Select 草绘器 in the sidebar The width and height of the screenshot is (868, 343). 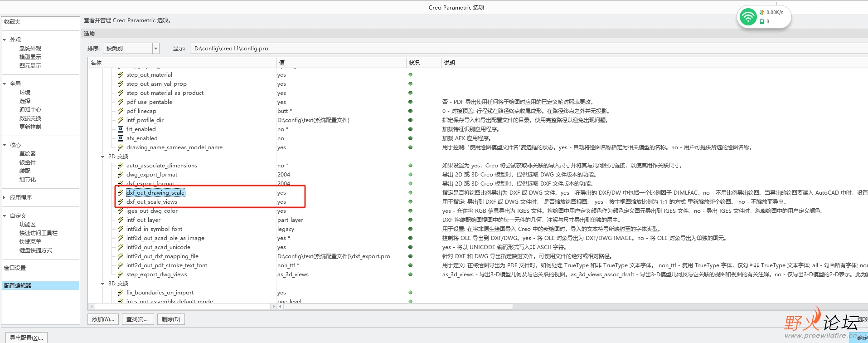coord(27,154)
